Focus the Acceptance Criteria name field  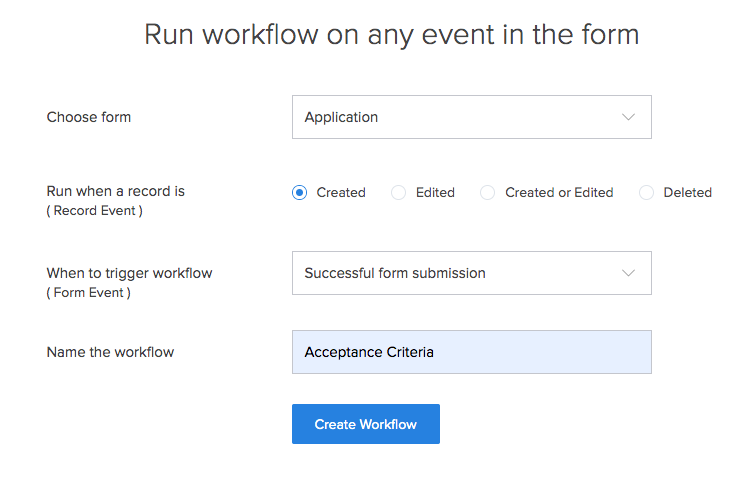pyautogui.click(x=471, y=352)
